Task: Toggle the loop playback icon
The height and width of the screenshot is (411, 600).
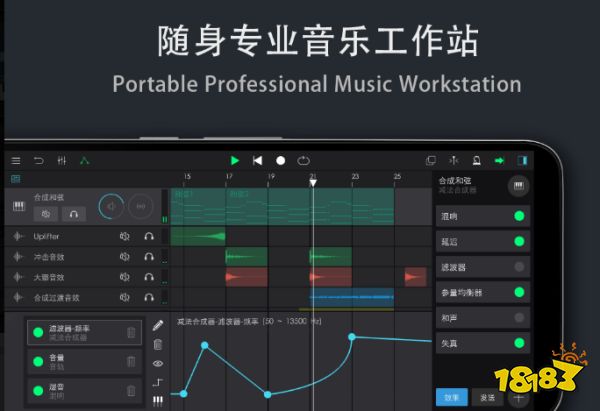Action: tap(303, 160)
